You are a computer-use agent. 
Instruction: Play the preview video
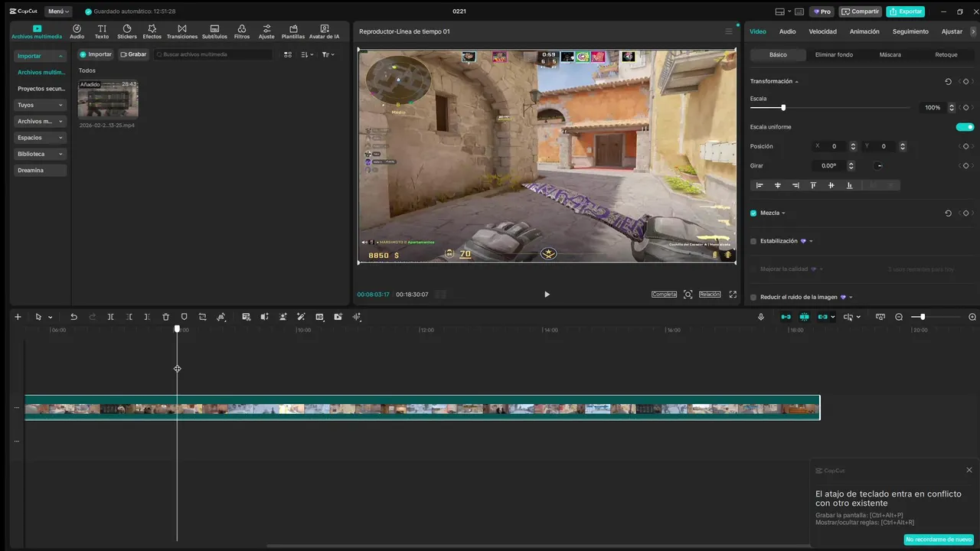click(547, 295)
